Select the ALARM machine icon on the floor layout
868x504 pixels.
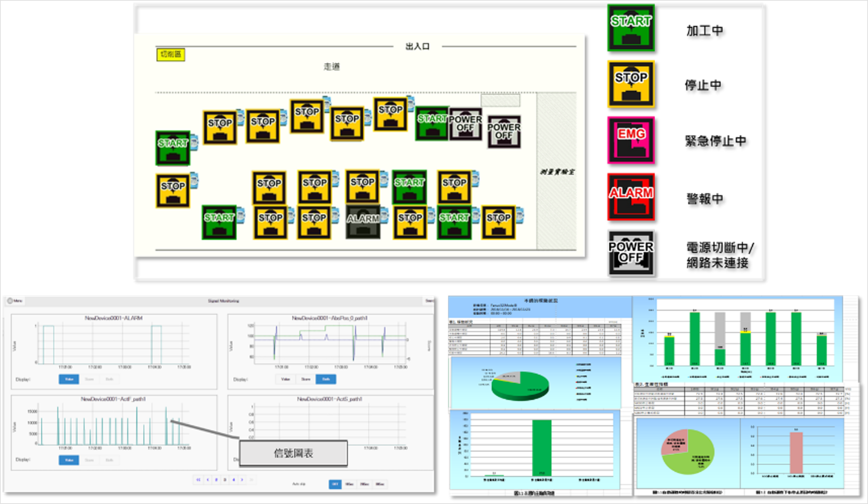click(x=363, y=222)
